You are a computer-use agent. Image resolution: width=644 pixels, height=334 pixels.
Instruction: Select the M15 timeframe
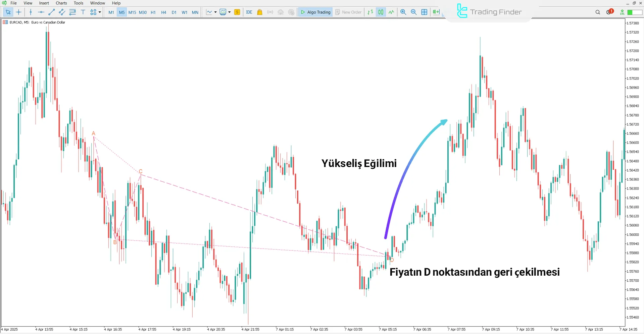coord(132,12)
